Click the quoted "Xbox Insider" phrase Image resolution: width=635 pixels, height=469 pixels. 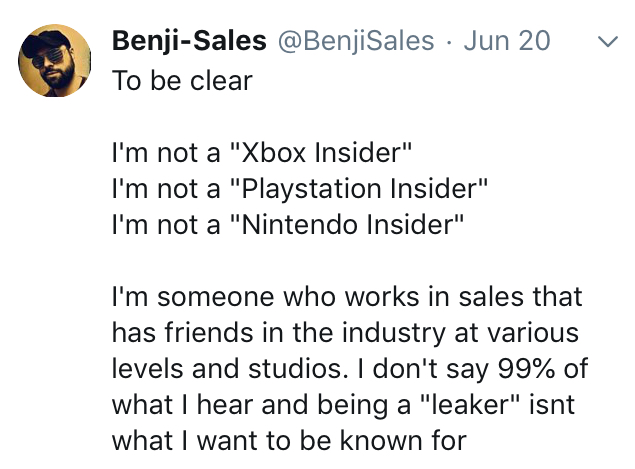[x=320, y=153]
